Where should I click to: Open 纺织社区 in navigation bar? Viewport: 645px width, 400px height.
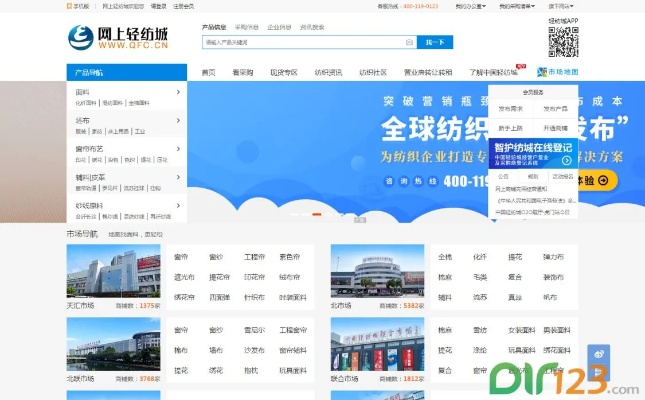373,72
